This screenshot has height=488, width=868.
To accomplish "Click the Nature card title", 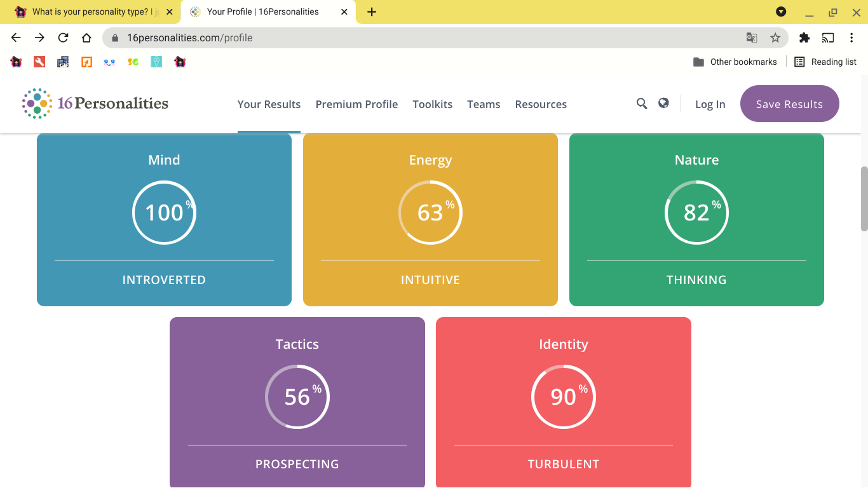I will pyautogui.click(x=696, y=160).
